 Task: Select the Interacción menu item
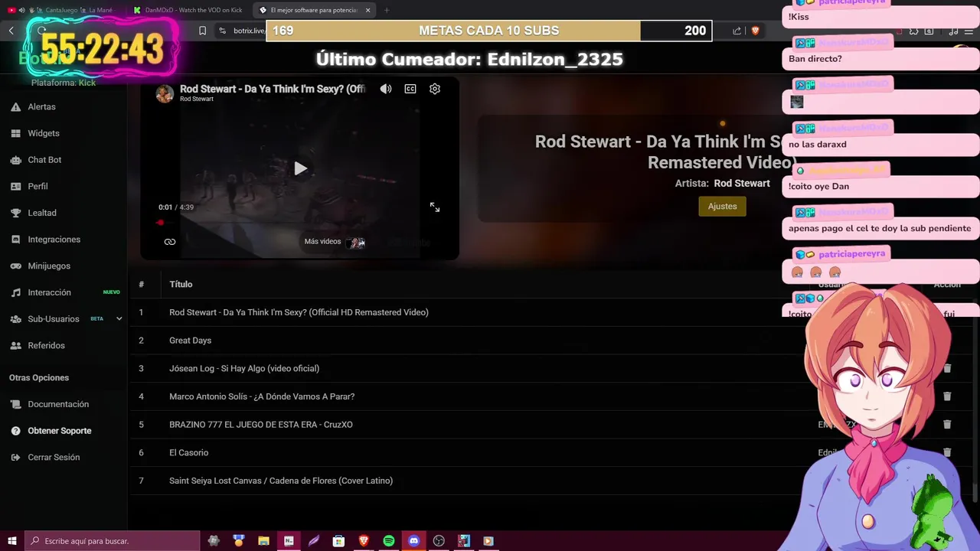pos(49,292)
